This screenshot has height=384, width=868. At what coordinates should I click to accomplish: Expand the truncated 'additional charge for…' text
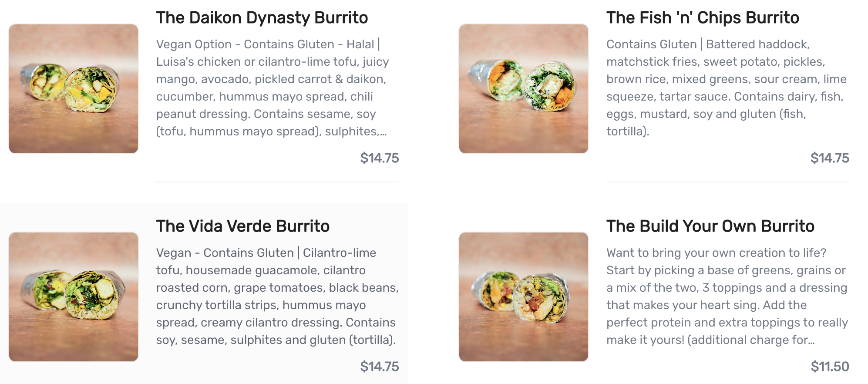pyautogui.click(x=811, y=340)
